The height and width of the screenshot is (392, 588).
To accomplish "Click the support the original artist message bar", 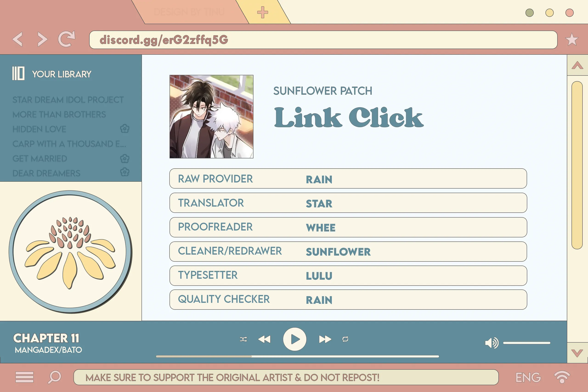I will coord(286,377).
